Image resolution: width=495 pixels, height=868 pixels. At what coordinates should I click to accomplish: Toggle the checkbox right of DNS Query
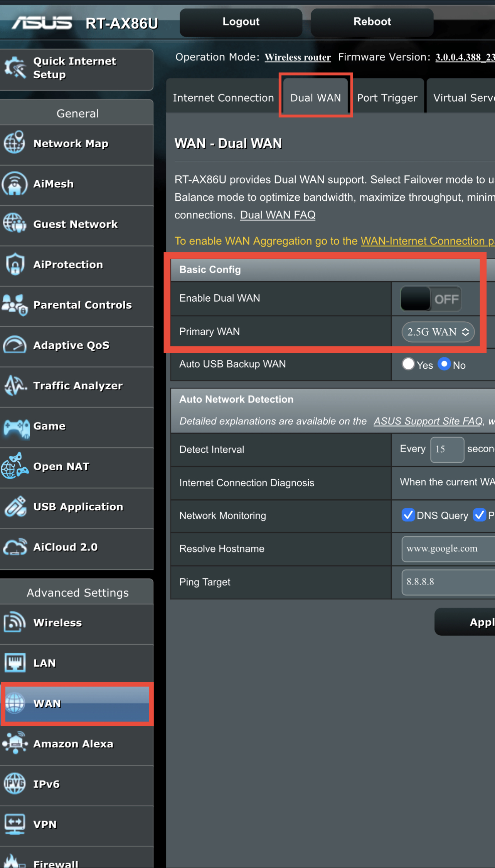[x=479, y=515]
